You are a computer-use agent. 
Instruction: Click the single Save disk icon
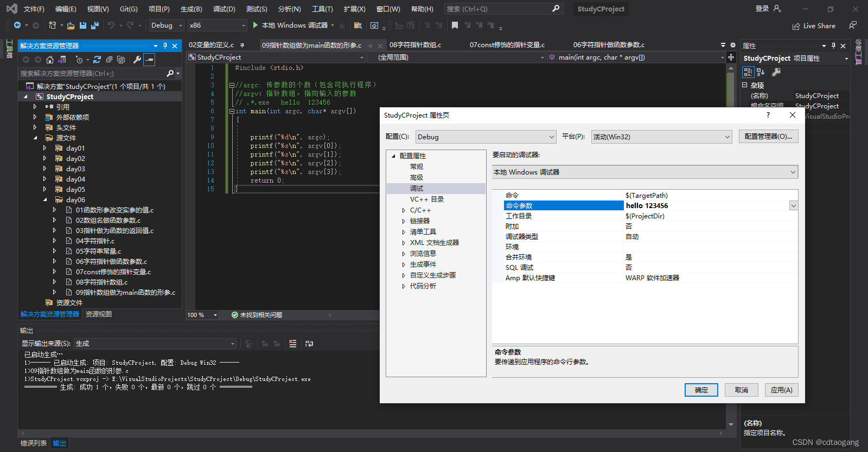(x=83, y=25)
